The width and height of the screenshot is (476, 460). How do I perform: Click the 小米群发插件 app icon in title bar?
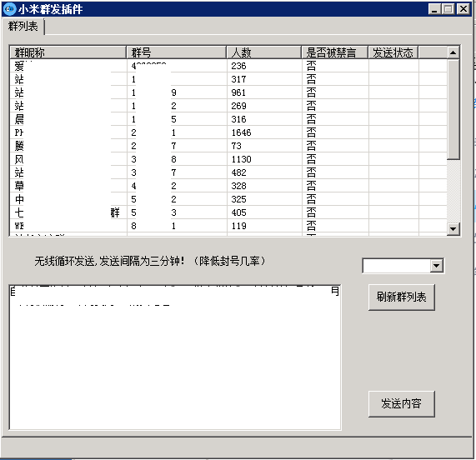[9, 9]
